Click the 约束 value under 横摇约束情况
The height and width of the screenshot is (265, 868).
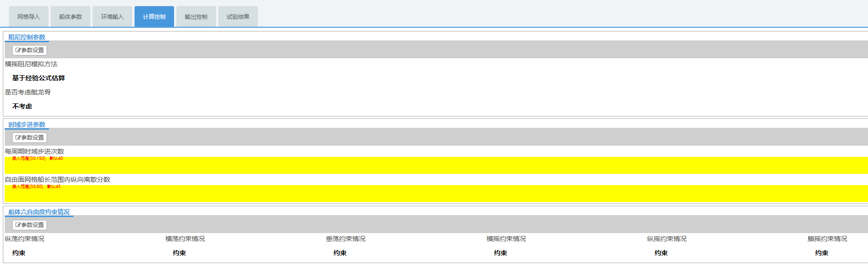click(x=501, y=253)
